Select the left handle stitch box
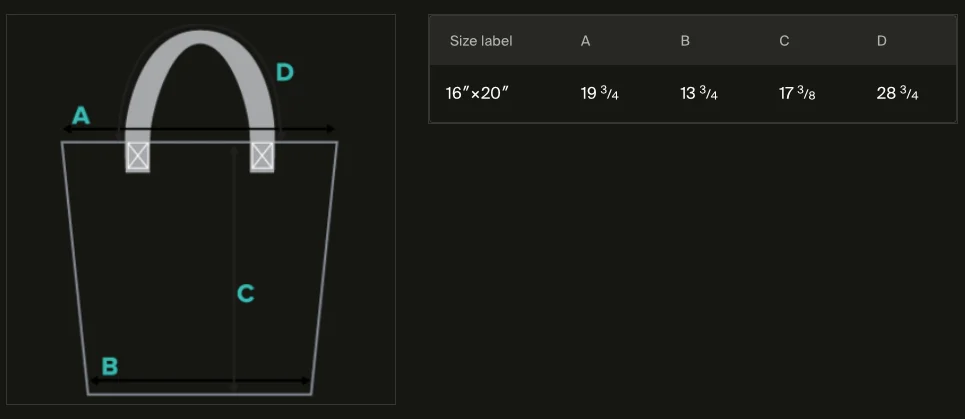Screen dimensions: 965x419 [138, 156]
